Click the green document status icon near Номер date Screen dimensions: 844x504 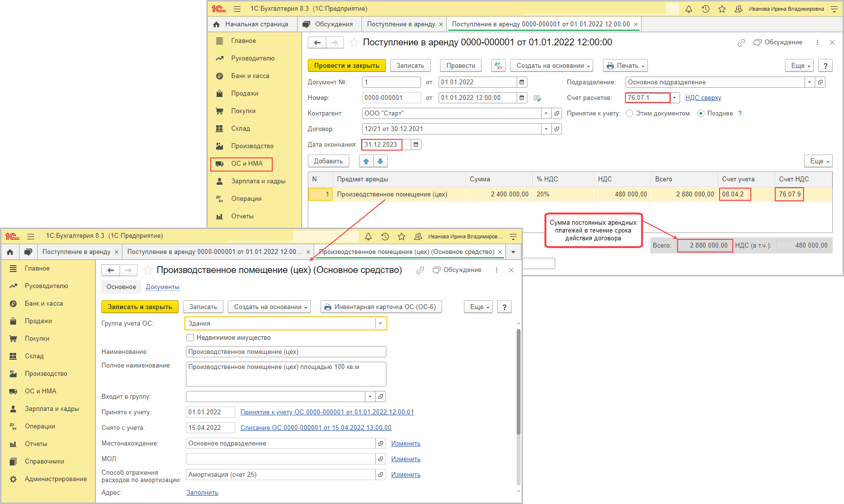click(537, 98)
